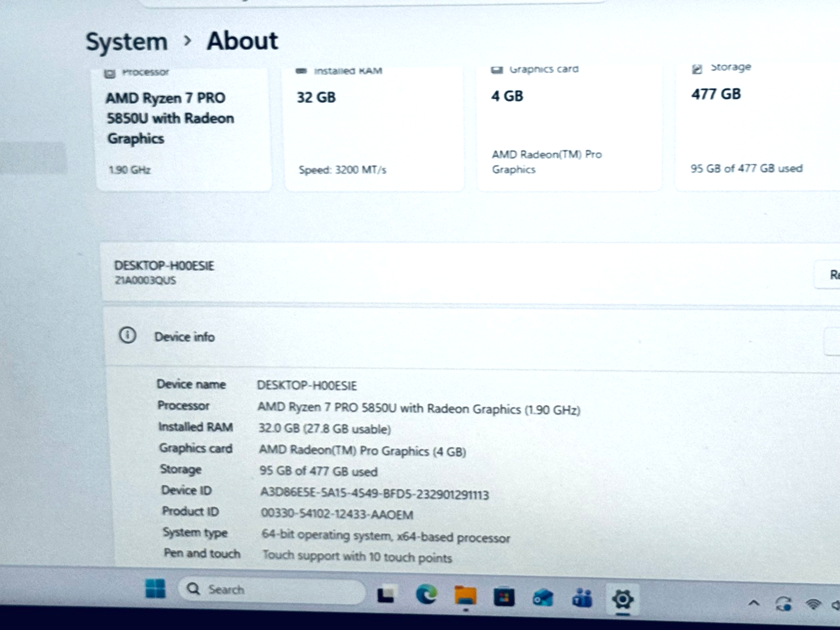Click the Pen and touch label

click(x=202, y=553)
